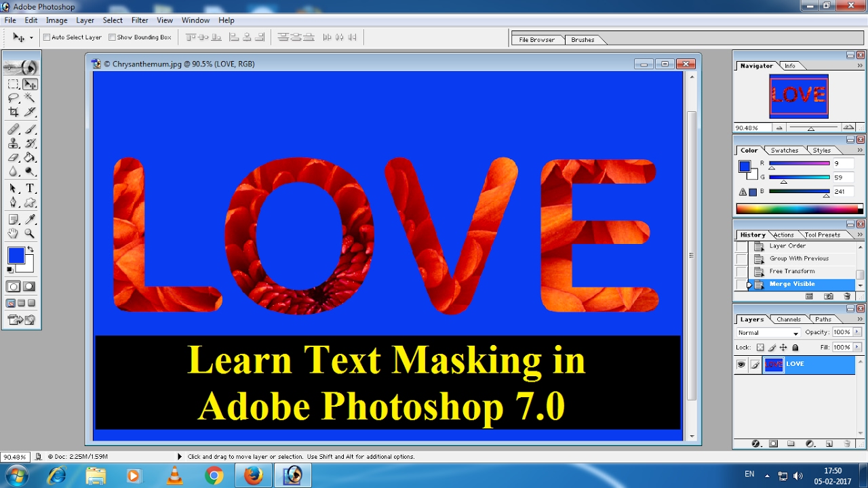Select the Paint Bucket tool
This screenshot has height=488, width=868.
tap(30, 157)
